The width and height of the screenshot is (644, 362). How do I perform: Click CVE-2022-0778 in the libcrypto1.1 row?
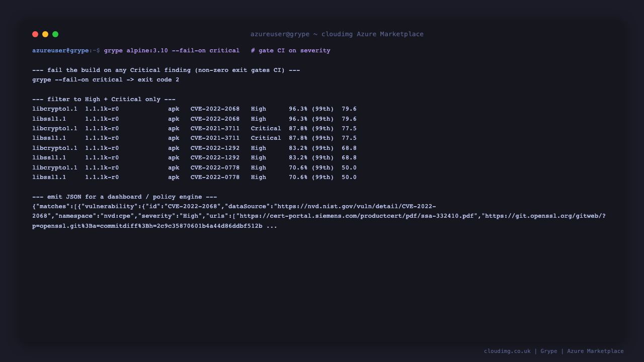click(x=215, y=168)
